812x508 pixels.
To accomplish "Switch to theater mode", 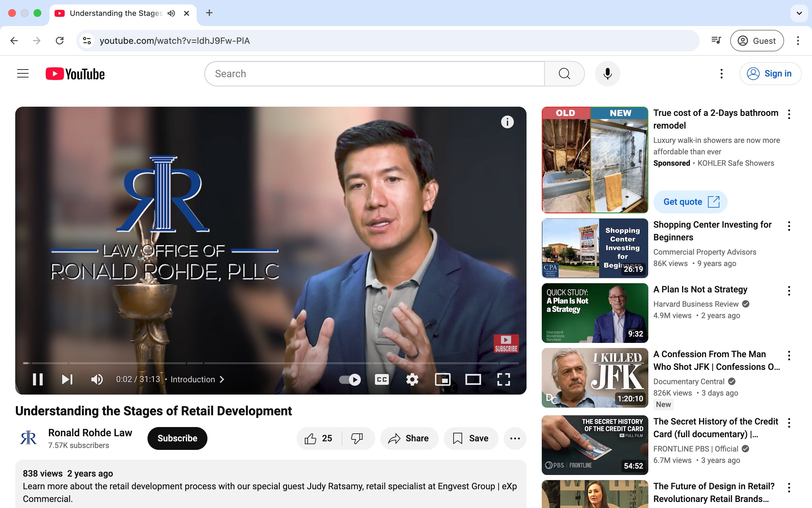I will (473, 379).
